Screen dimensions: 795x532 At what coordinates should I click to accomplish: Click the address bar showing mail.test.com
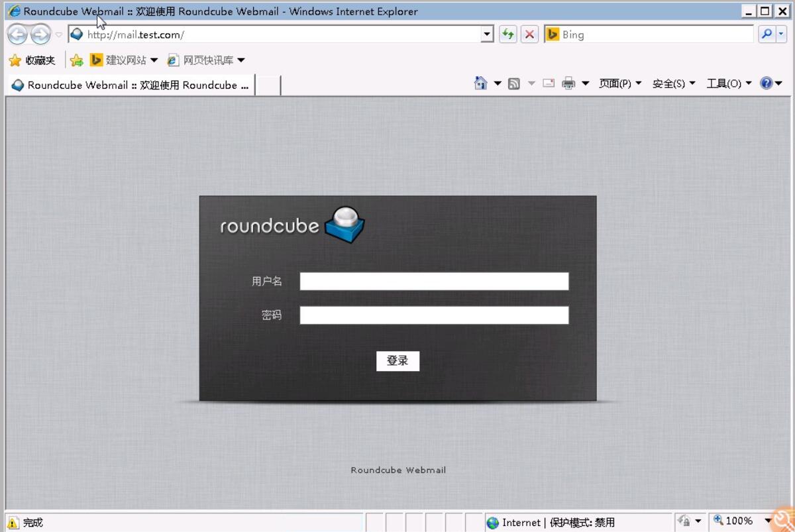[x=282, y=34]
